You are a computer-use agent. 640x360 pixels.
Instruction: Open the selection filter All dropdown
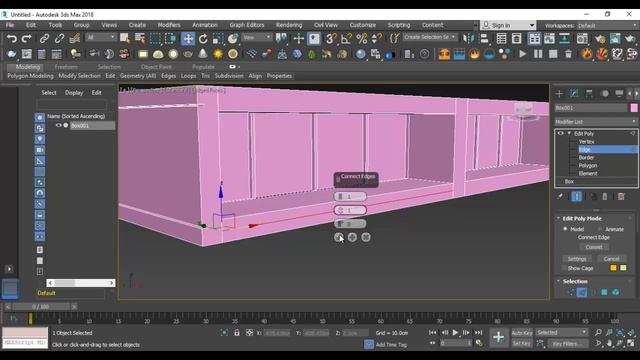(101, 37)
